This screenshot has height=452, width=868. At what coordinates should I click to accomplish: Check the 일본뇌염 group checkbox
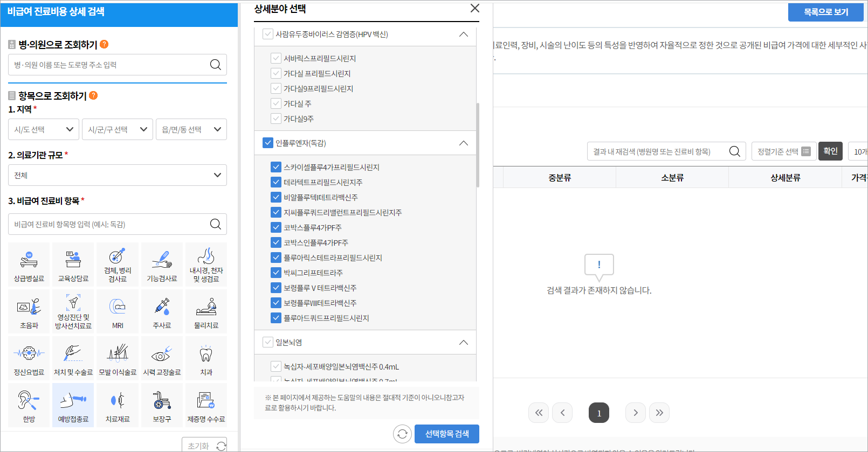[268, 342]
